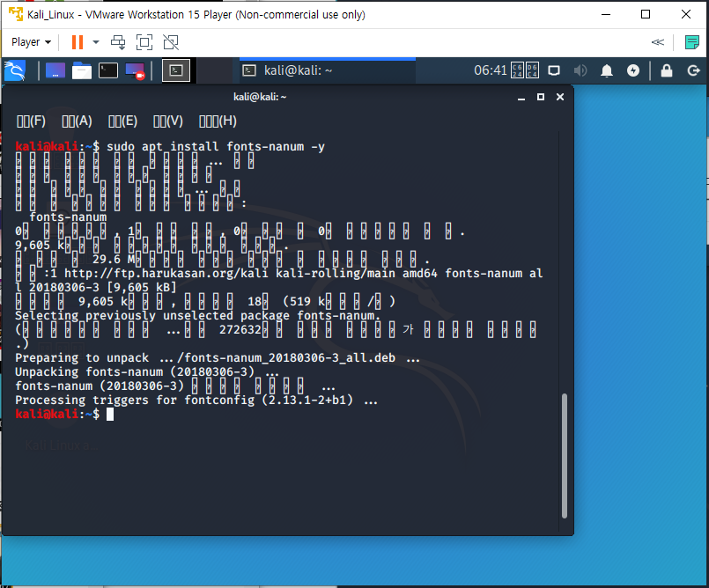709x588 pixels.
Task: Click the log out icon in the Kali panel
Action: pyautogui.click(x=693, y=70)
